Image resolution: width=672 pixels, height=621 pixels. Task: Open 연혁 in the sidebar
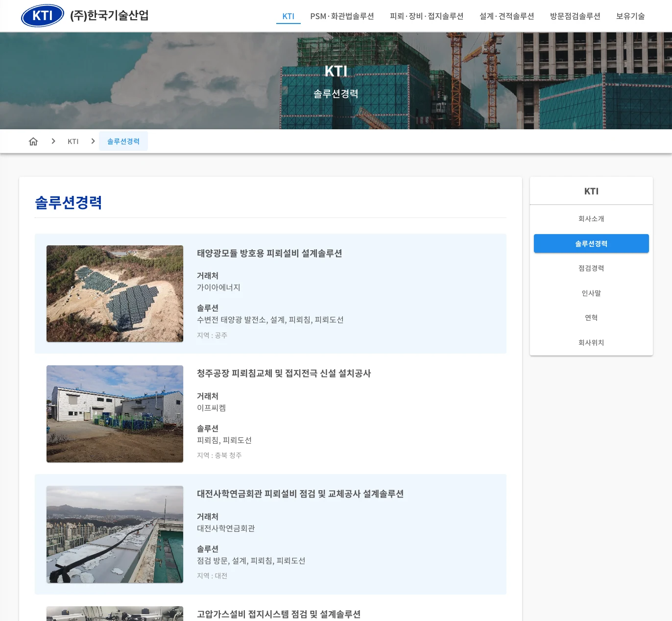pyautogui.click(x=591, y=318)
